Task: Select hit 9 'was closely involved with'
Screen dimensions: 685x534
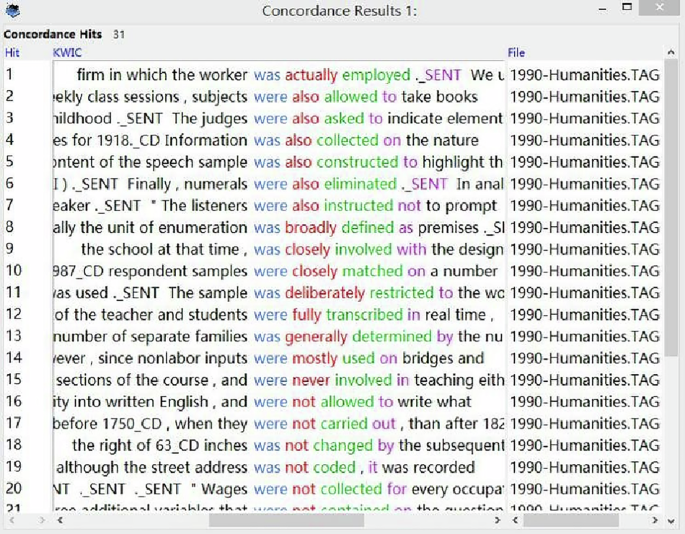Action: [x=340, y=249]
